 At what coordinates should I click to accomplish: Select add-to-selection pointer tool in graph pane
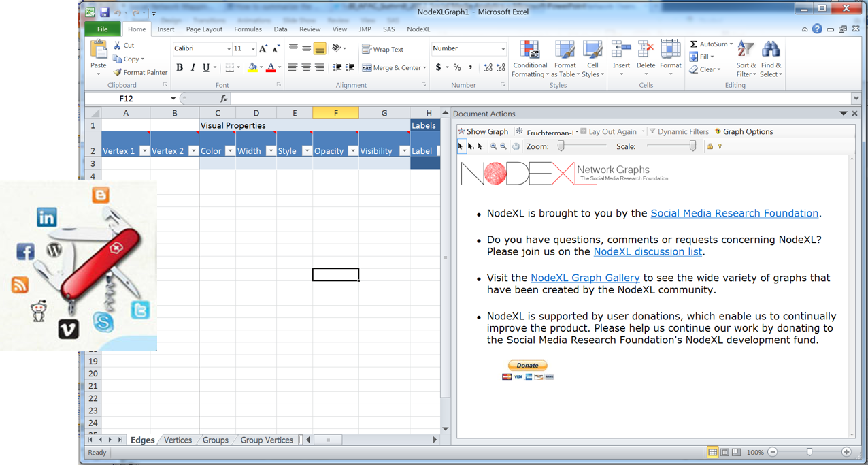point(471,146)
